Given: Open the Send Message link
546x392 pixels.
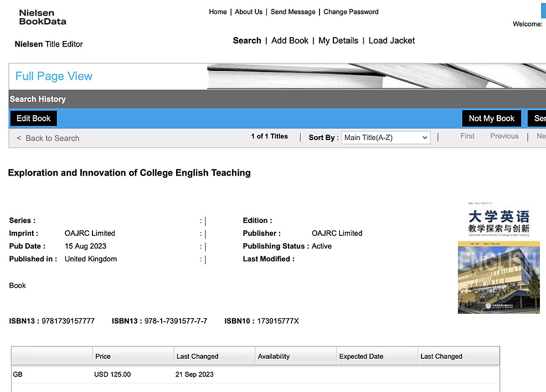Looking at the screenshot, I should point(293,12).
